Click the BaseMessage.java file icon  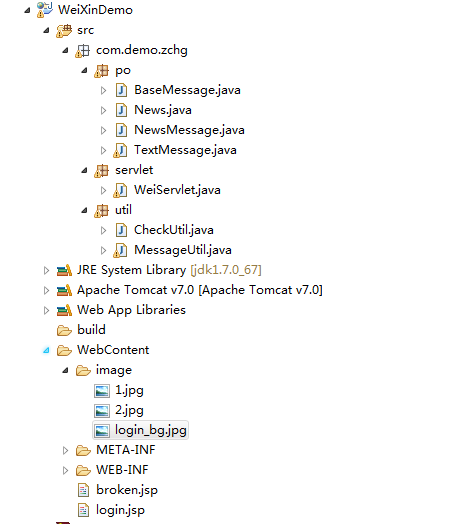point(121,90)
